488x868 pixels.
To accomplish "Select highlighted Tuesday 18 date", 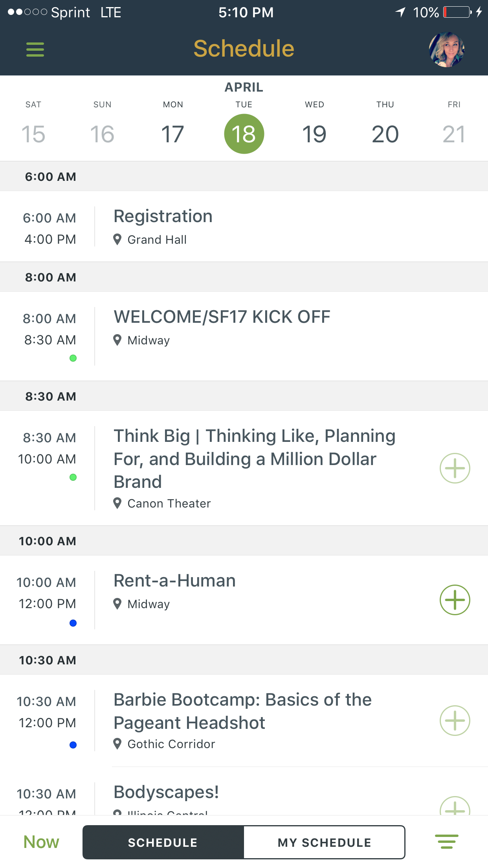I will (x=244, y=134).
